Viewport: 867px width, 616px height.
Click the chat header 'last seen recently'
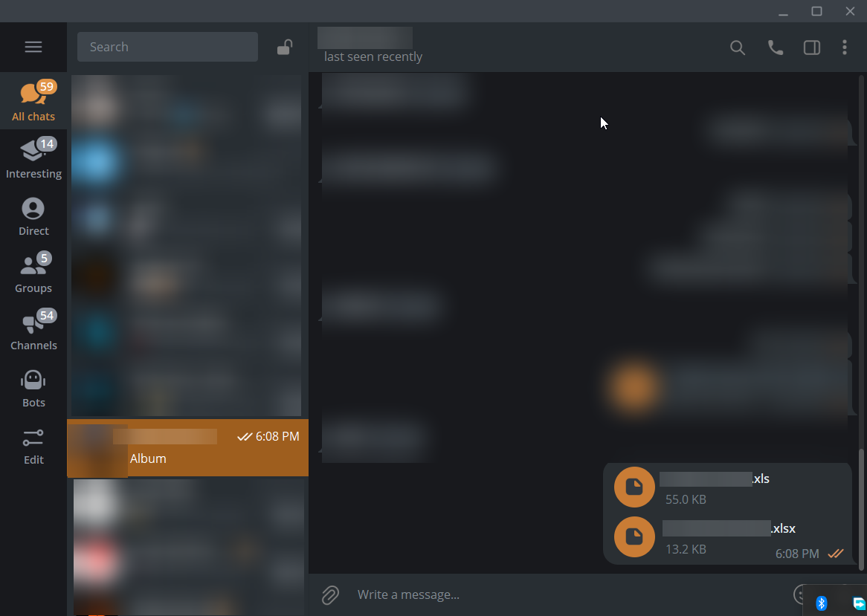pos(373,56)
